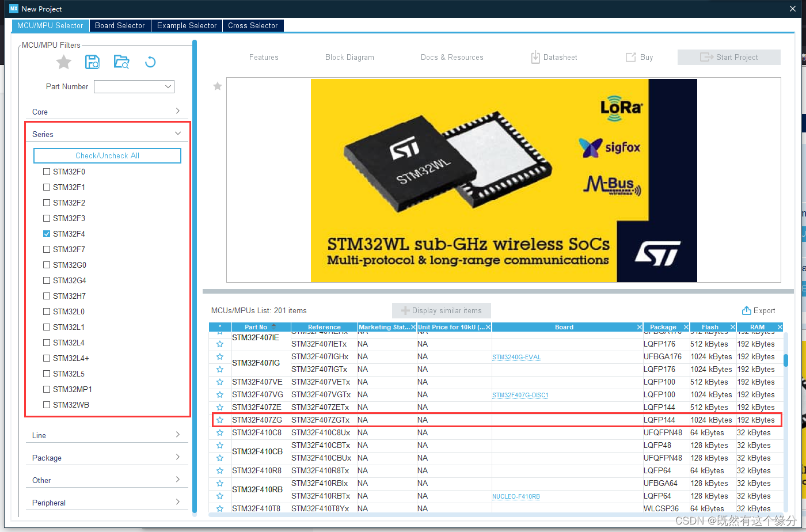Uncheck the STM32F4 series checkbox
Viewport: 806px width, 532px height.
(47, 234)
